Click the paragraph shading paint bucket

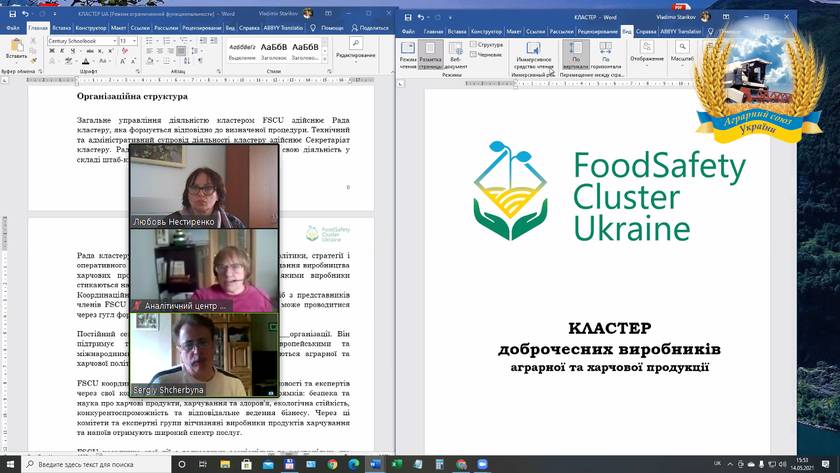tap(151, 61)
